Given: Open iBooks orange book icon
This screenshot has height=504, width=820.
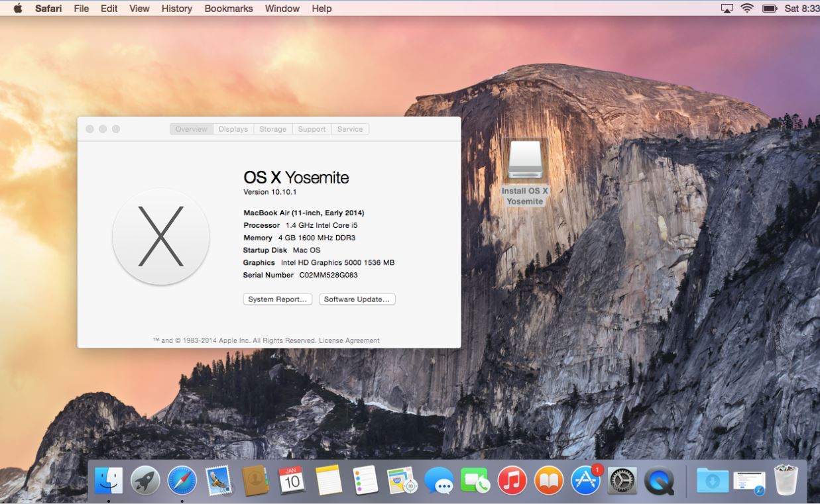Looking at the screenshot, I should click(x=548, y=481).
